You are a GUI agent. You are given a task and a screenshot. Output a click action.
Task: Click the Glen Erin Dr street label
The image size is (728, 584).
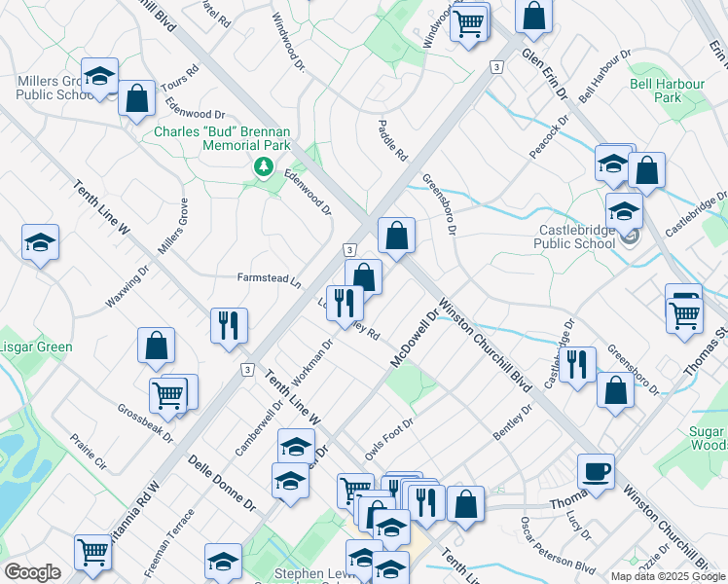click(545, 74)
